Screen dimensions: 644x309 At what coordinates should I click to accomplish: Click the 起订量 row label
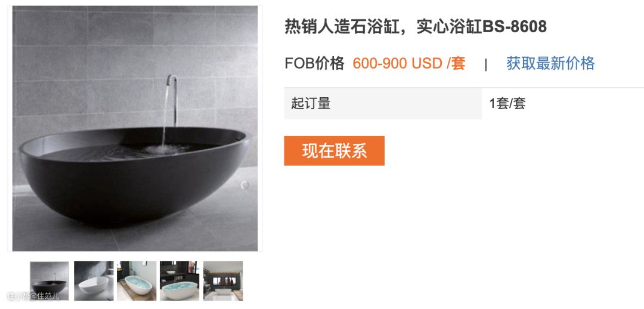point(311,103)
